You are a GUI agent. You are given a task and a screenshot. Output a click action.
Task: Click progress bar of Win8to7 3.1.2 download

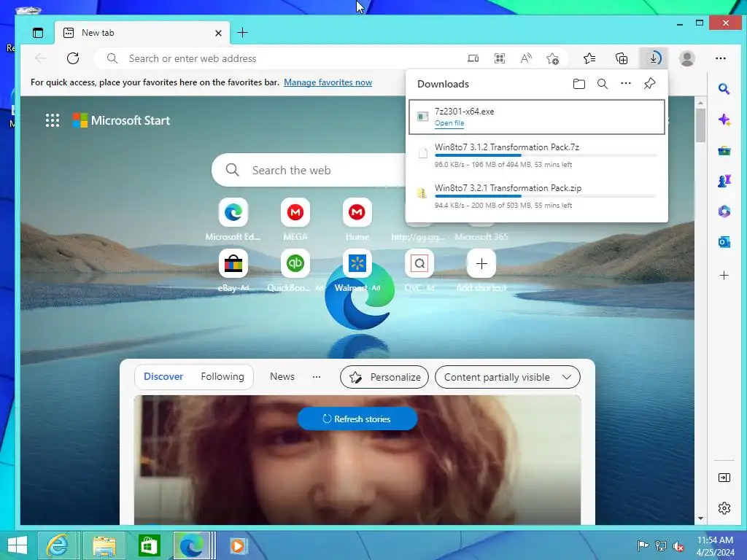pos(546,155)
